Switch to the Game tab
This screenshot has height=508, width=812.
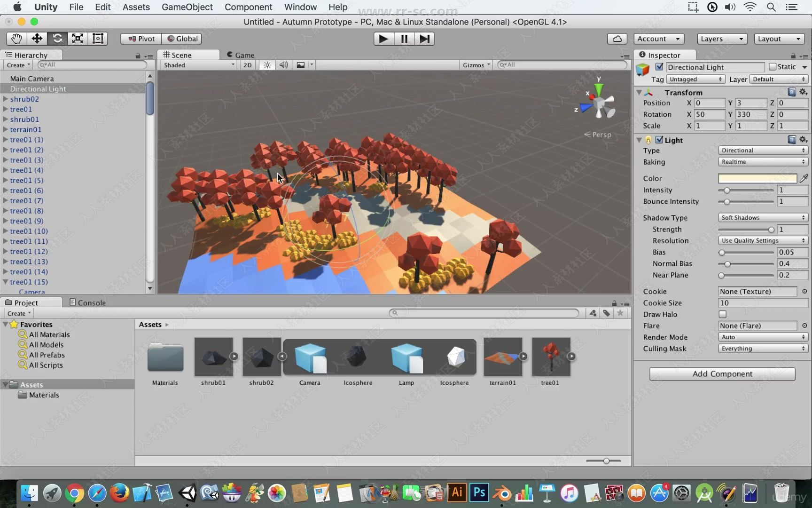(x=241, y=55)
